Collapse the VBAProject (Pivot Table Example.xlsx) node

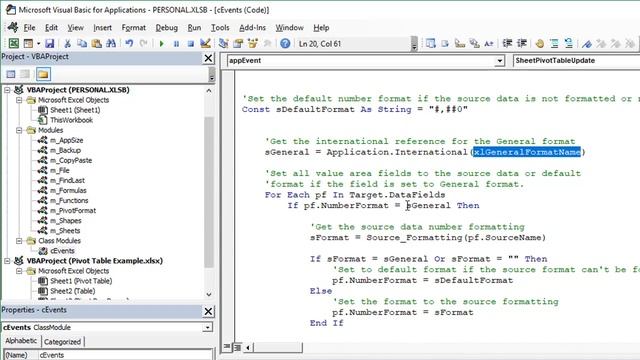point(7,261)
